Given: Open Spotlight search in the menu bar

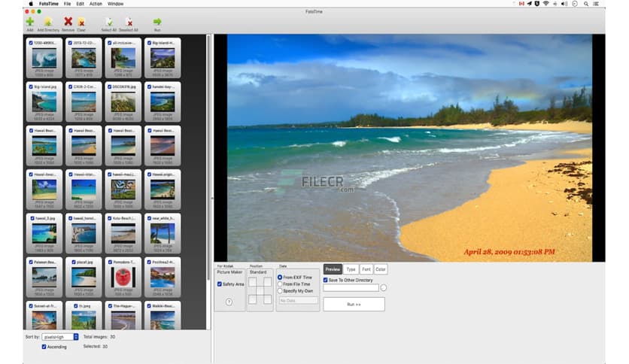Looking at the screenshot, I should (585, 4).
